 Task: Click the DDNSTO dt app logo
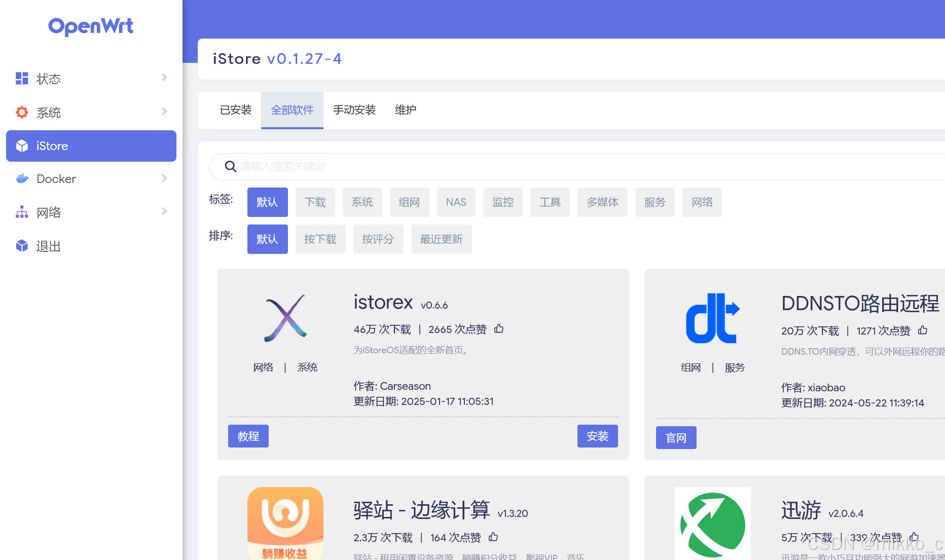pyautogui.click(x=712, y=318)
